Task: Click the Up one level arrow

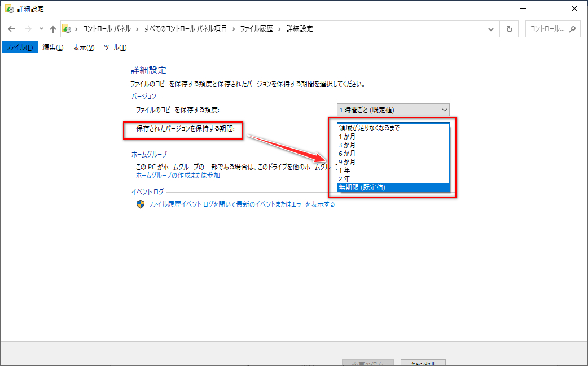Action: click(53, 29)
